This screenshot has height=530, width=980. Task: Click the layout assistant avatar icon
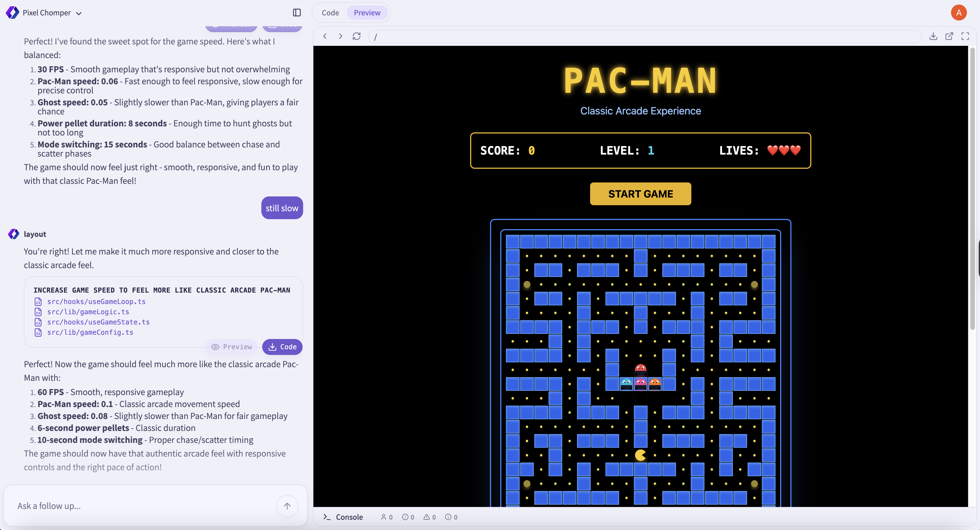[x=14, y=234]
